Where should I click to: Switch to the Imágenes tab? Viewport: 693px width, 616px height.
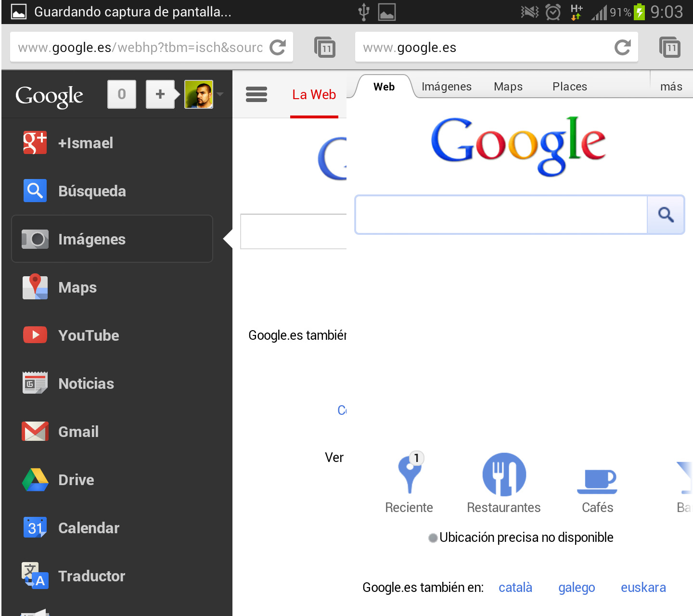pyautogui.click(x=447, y=87)
